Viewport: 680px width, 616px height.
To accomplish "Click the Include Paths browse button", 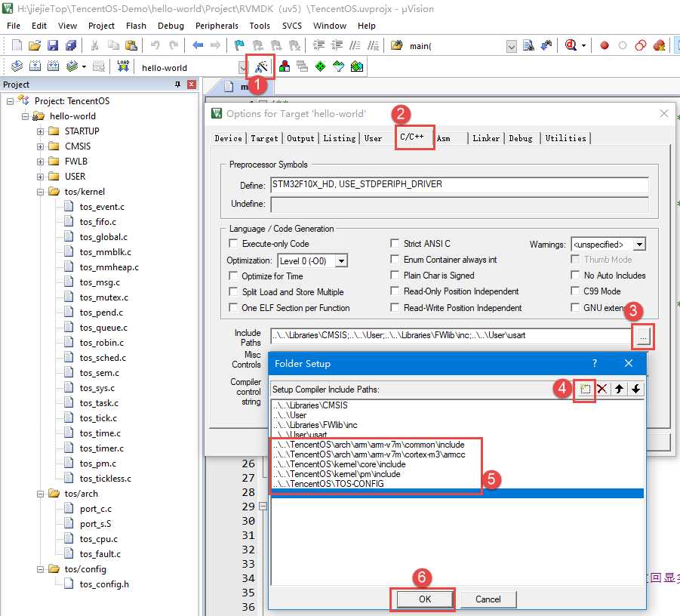I will 643,336.
